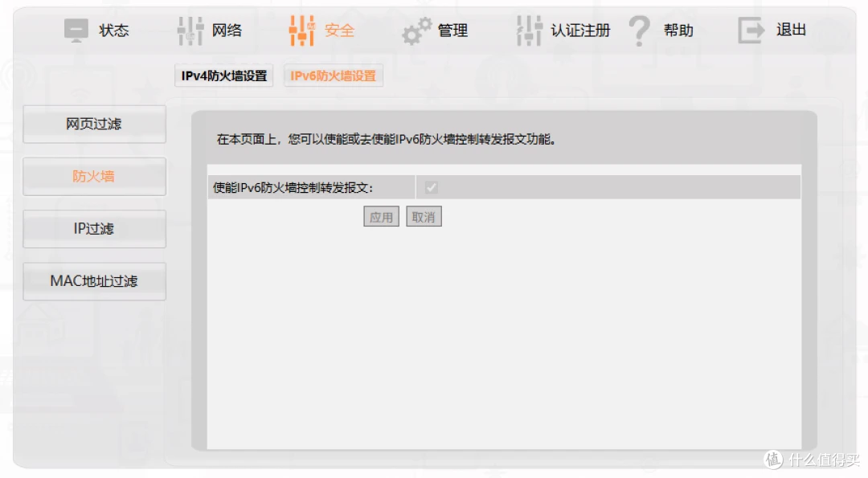Select the IPv6防火墙设置 tab
The height and width of the screenshot is (478, 868).
[x=334, y=76]
